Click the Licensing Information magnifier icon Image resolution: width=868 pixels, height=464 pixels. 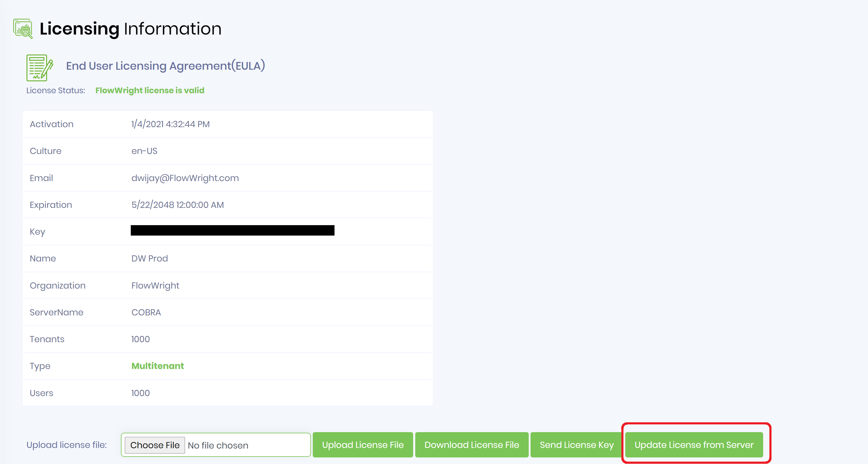[x=23, y=28]
